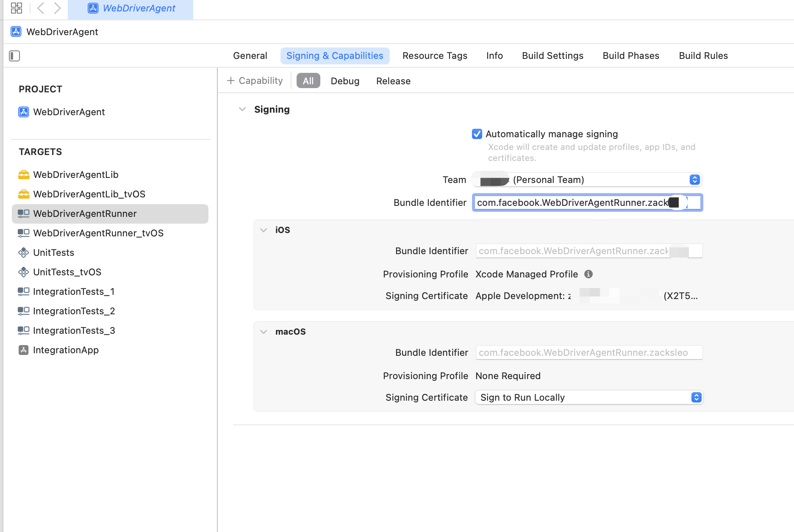Click the WebDriverAgentLib toolbox icon
The image size is (794, 532).
24,175
